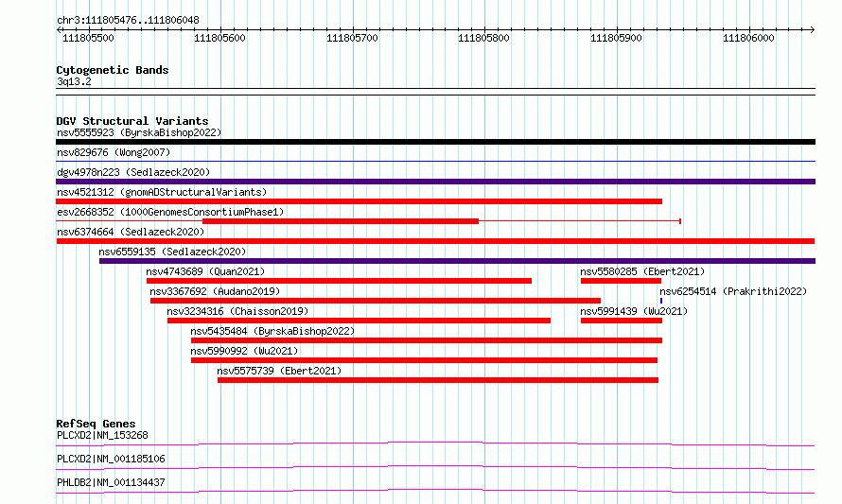Open dgv4978n223 (Sedlazeck2020) variant label

(x=133, y=172)
